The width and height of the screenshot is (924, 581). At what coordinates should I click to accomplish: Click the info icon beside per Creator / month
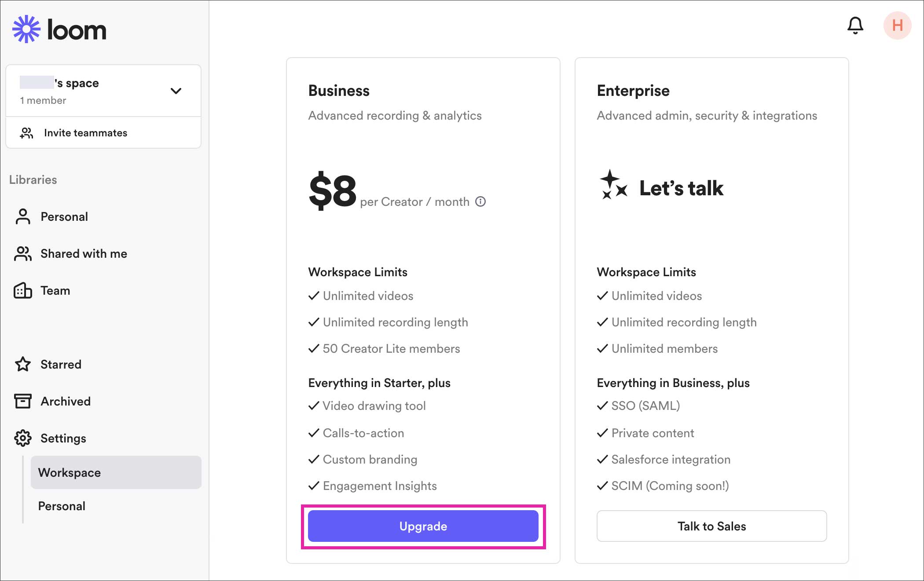480,201
